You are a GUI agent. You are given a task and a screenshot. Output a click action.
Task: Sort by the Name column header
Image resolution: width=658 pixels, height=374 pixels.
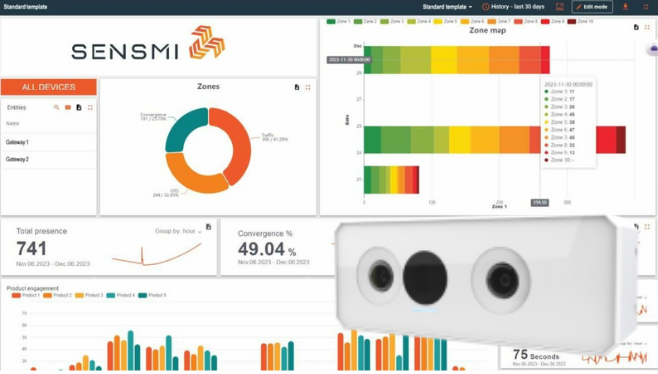[x=13, y=123]
